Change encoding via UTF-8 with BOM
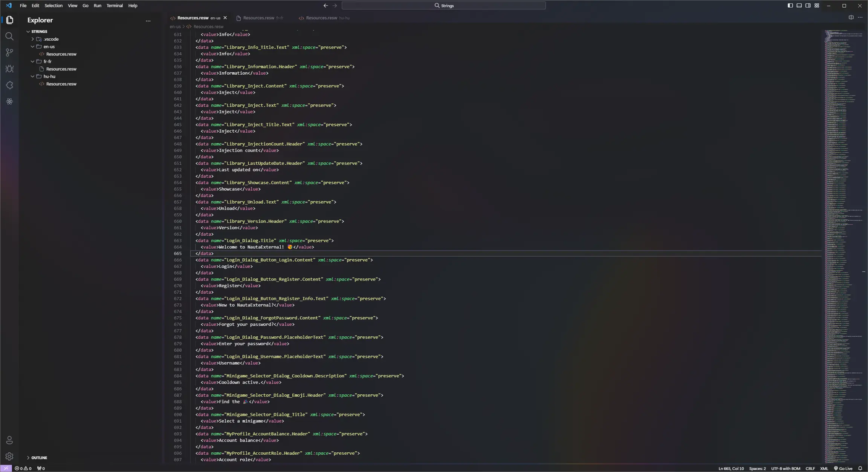 (x=785, y=469)
